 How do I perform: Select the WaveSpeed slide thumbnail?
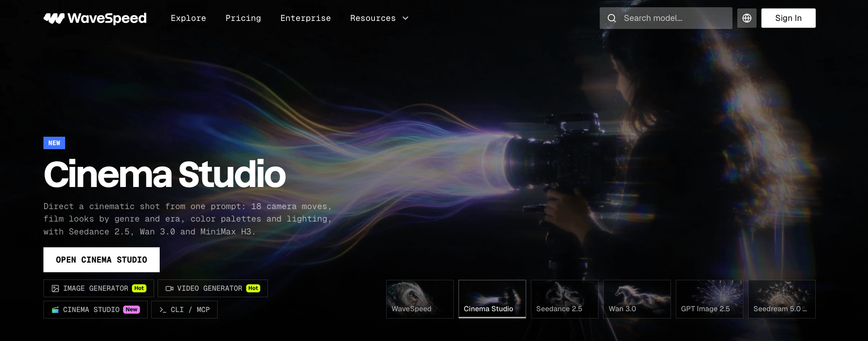coord(420,299)
